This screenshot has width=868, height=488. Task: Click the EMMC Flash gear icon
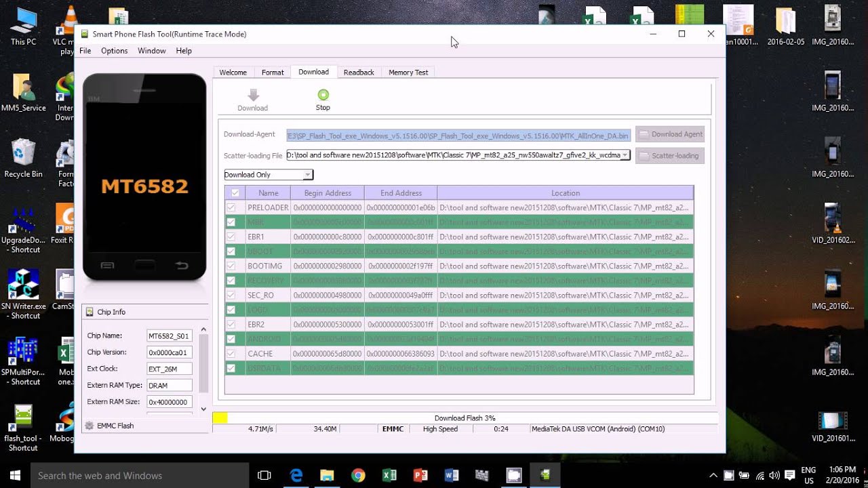(x=89, y=426)
